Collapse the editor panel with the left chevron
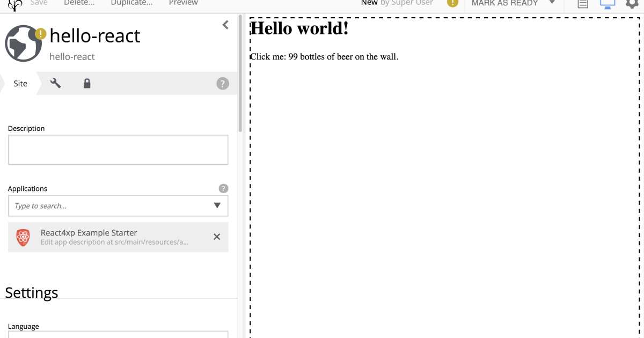Viewport: 644px width, 338px height. (x=225, y=24)
